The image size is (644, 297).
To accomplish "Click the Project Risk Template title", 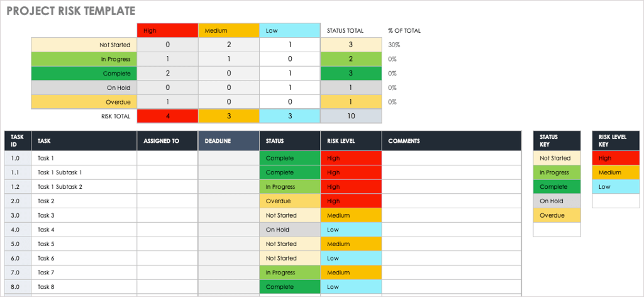I will 70,11.
